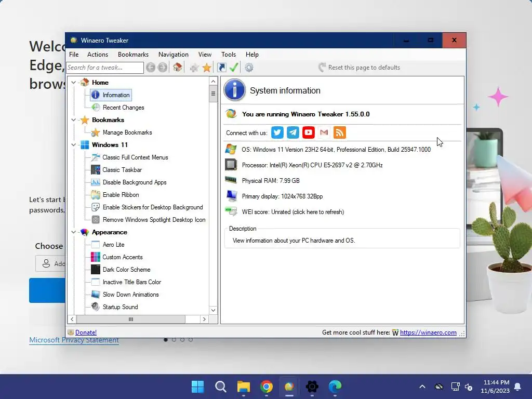
Task: Collapse the Bookmarks tree node
Action: tap(74, 120)
